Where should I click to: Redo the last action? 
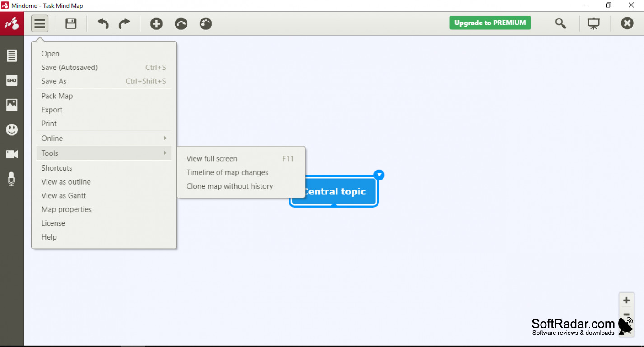tap(124, 23)
